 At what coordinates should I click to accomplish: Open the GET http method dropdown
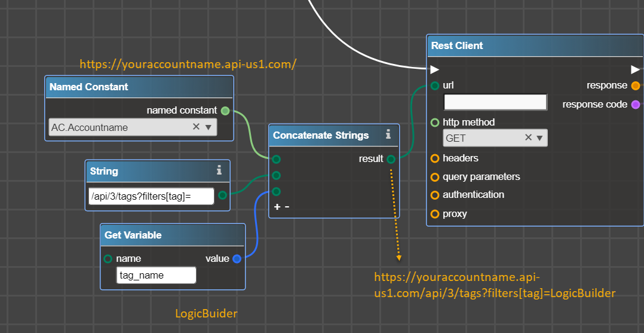coord(539,138)
